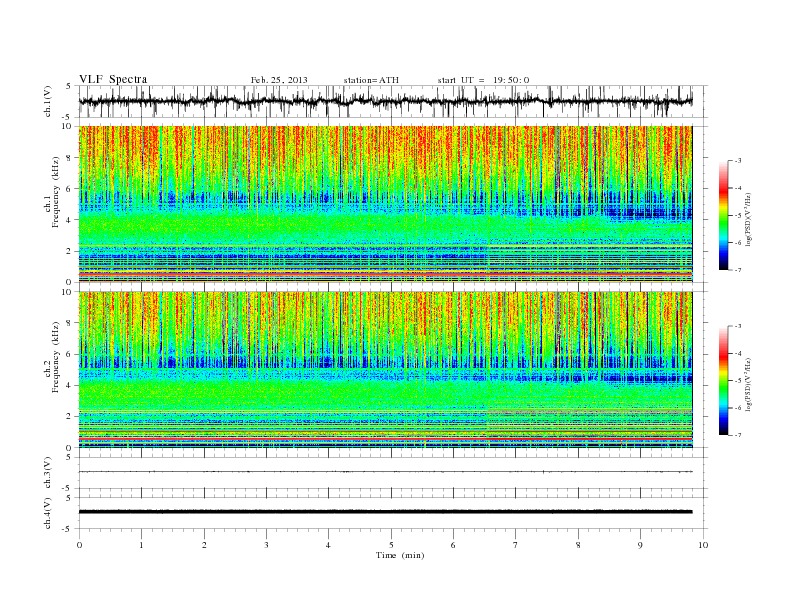Click the 'station=ATH' label
The height and width of the screenshot is (612, 792).
371,80
